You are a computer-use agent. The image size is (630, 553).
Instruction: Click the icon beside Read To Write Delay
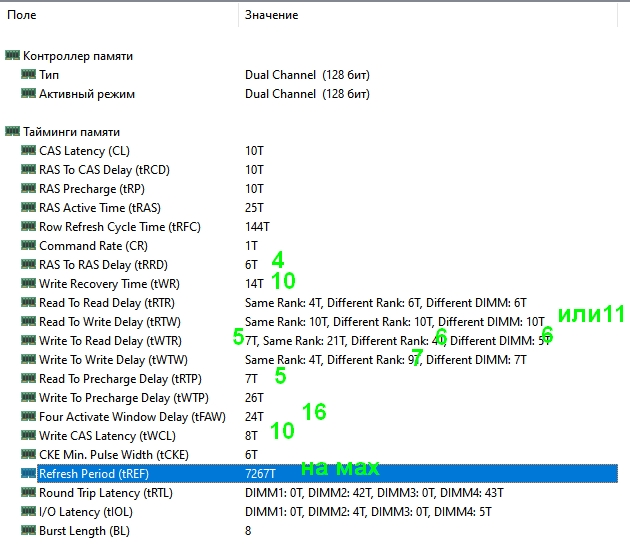point(29,322)
